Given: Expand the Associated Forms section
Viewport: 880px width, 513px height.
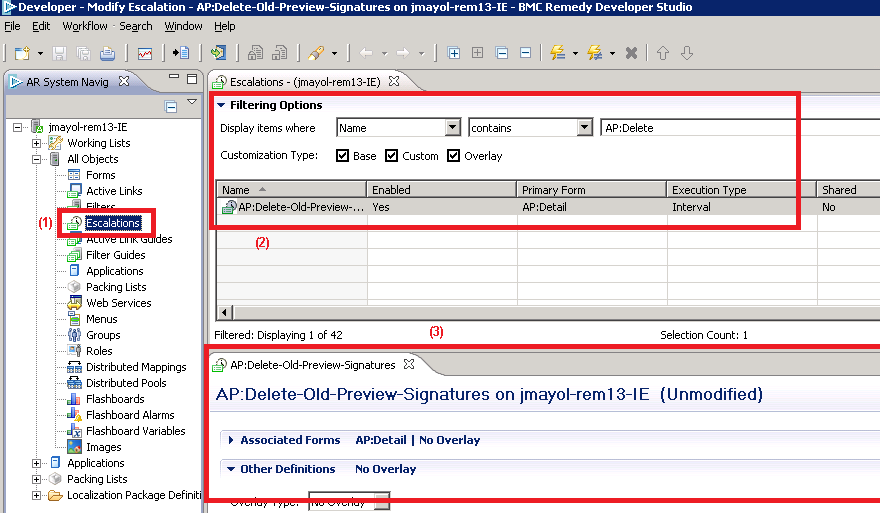Looking at the screenshot, I should (231, 440).
